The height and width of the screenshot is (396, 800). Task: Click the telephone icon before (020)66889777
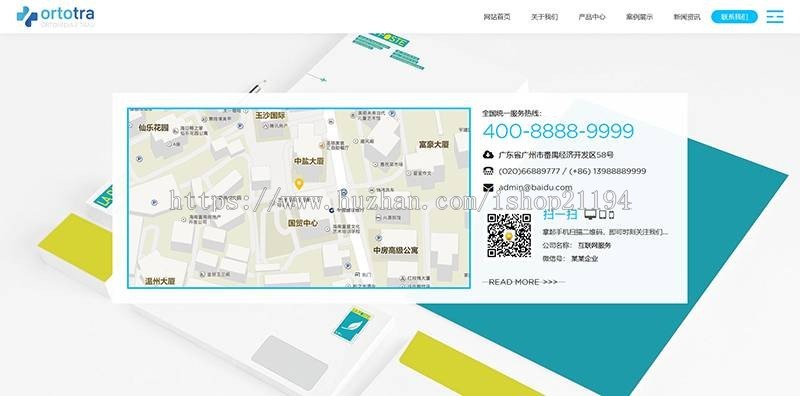pos(488,171)
